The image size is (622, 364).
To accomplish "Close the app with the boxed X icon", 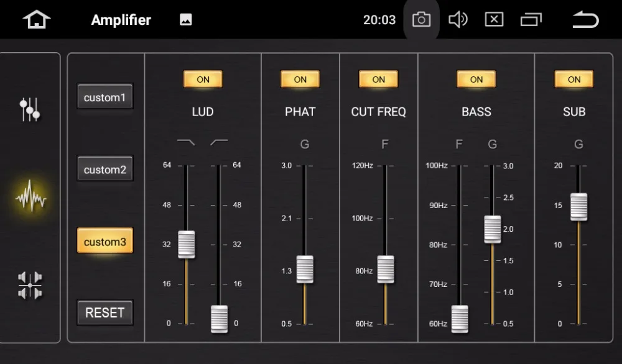I will pos(494,19).
